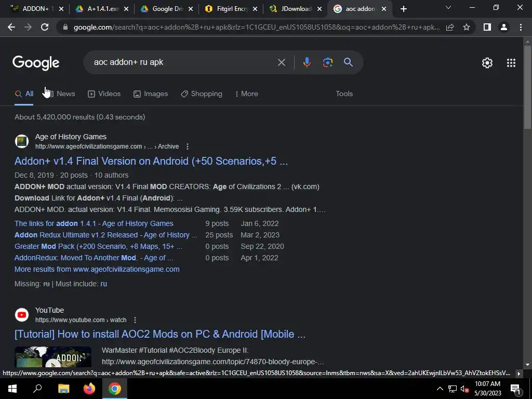Go back with browser back arrow
The image size is (532, 399).
click(x=11, y=27)
